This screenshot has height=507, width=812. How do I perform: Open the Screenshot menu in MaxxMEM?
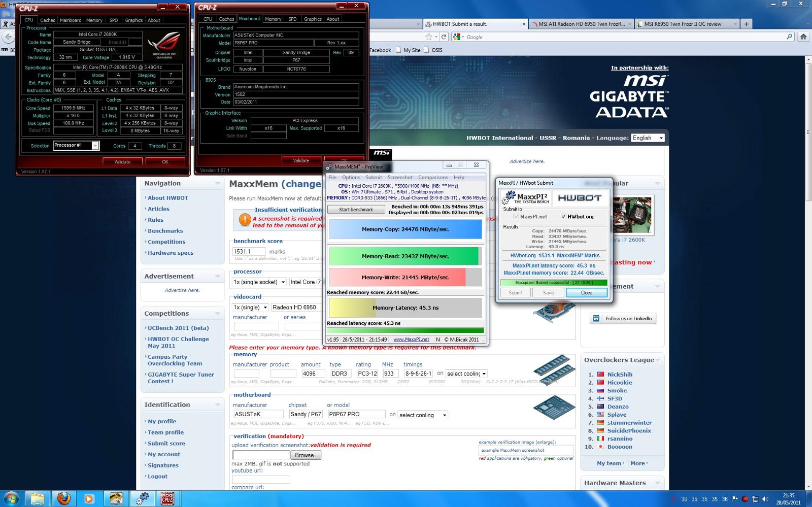[400, 178]
